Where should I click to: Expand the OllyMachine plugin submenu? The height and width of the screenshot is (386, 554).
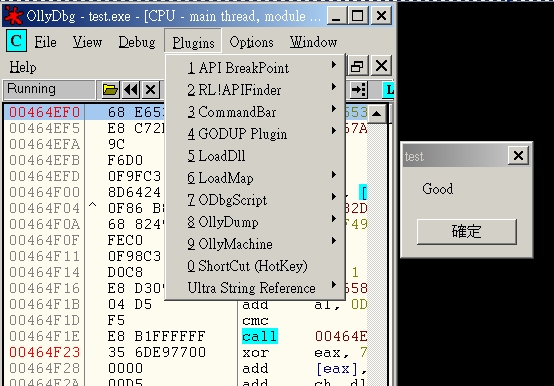pyautogui.click(x=255, y=244)
